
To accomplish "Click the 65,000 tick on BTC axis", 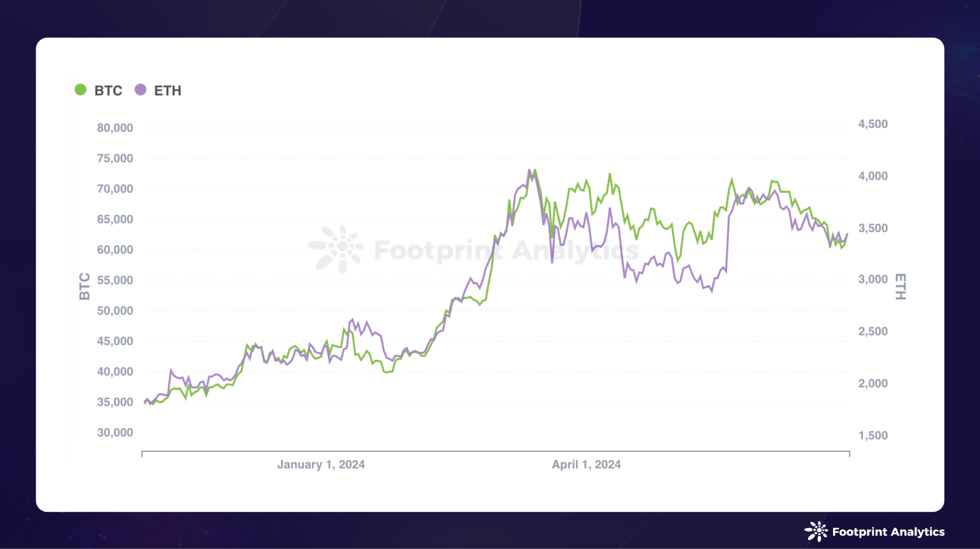I will coord(115,219).
